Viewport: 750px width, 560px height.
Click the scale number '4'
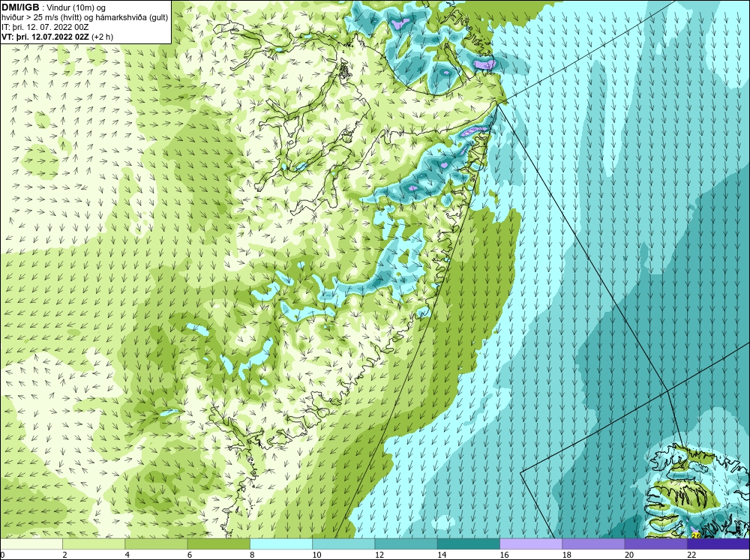click(127, 555)
